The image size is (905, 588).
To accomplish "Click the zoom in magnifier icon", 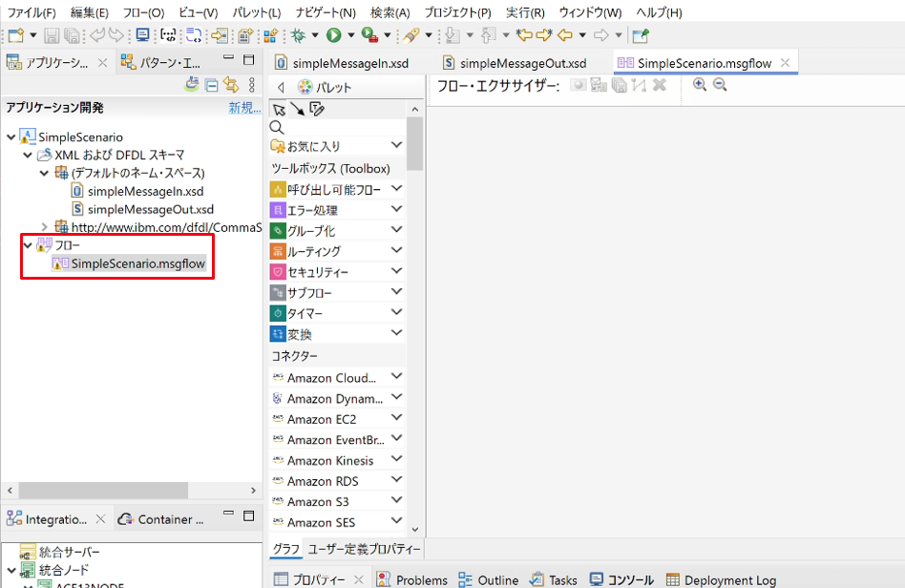I will pos(700,85).
